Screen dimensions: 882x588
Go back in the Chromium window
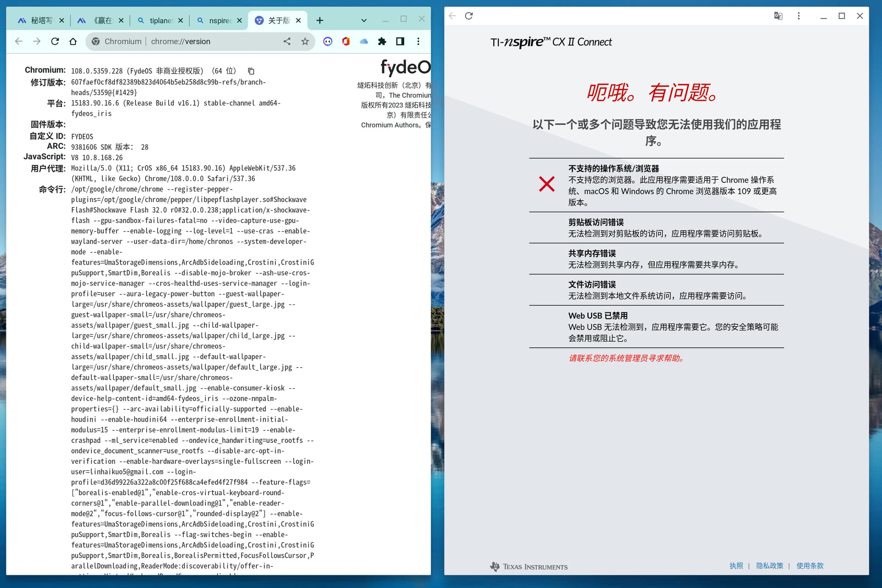pyautogui.click(x=19, y=41)
